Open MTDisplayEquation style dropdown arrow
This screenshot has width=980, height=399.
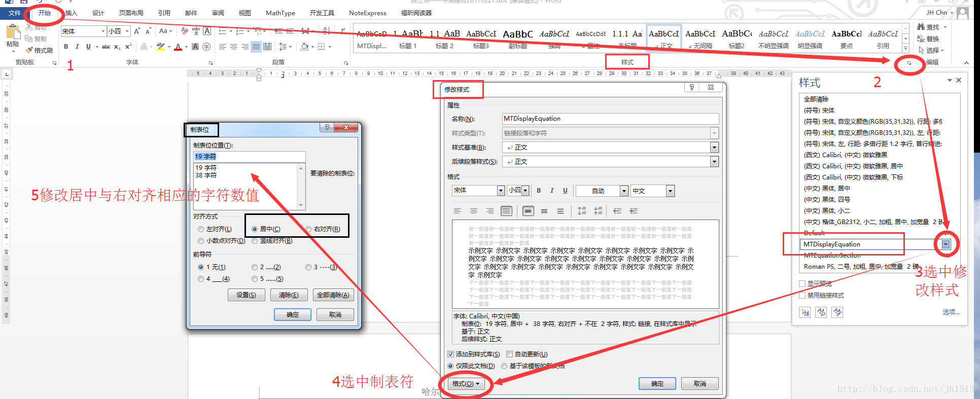(x=946, y=244)
